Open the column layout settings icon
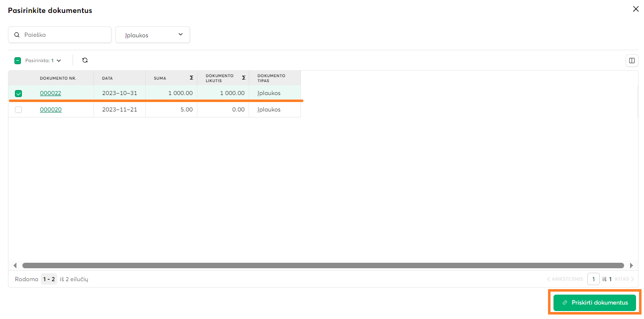 pyautogui.click(x=632, y=61)
